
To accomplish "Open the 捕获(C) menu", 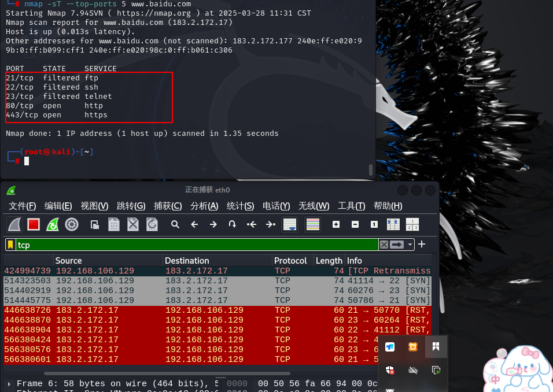I will click(x=168, y=206).
